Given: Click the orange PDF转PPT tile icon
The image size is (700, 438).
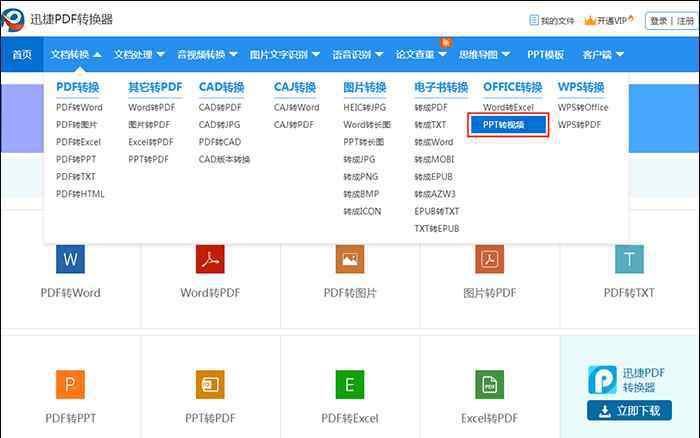Looking at the screenshot, I should coord(70,384).
